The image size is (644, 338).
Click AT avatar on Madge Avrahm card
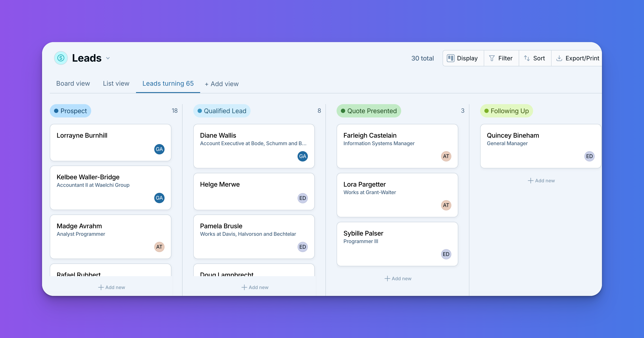[x=159, y=247]
